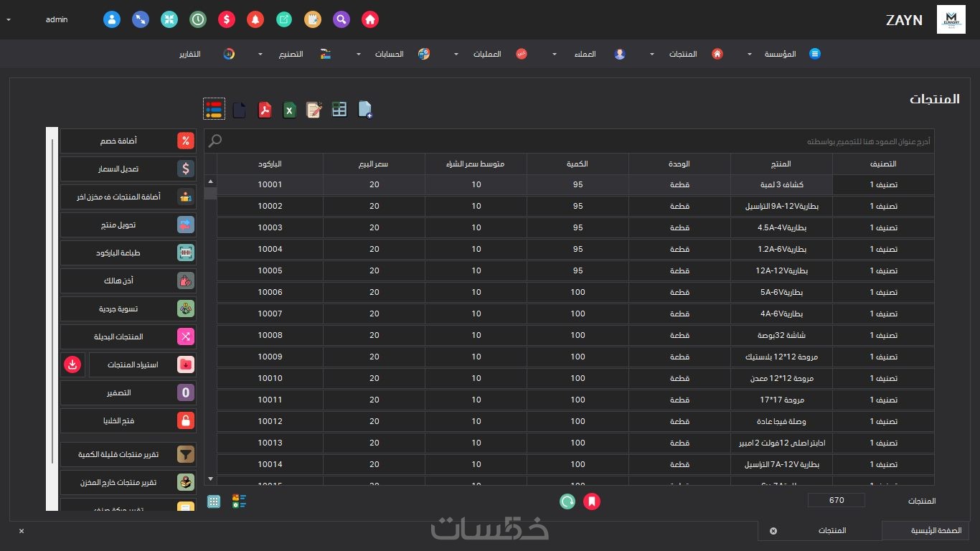
Task: Click the red bookmark icon below table
Action: (592, 501)
